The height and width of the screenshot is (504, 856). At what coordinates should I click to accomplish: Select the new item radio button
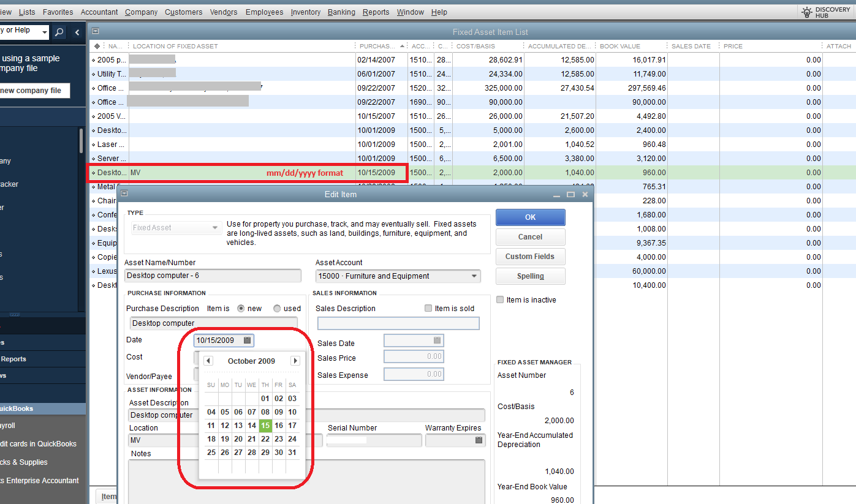point(241,308)
